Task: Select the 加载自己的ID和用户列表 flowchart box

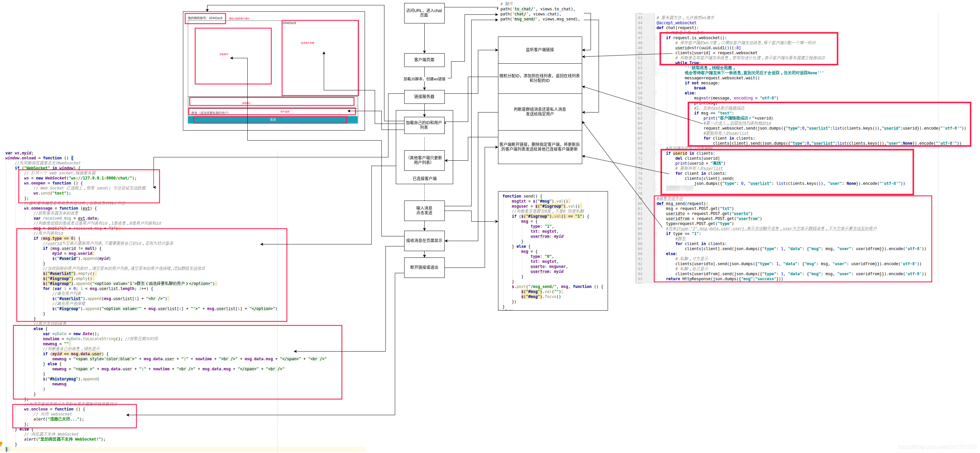Action: 424,125
